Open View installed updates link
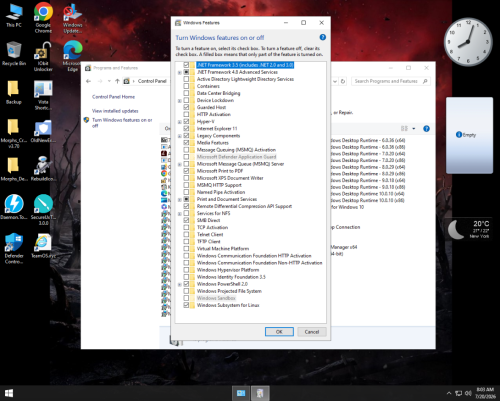The image size is (500, 401). click(x=115, y=111)
